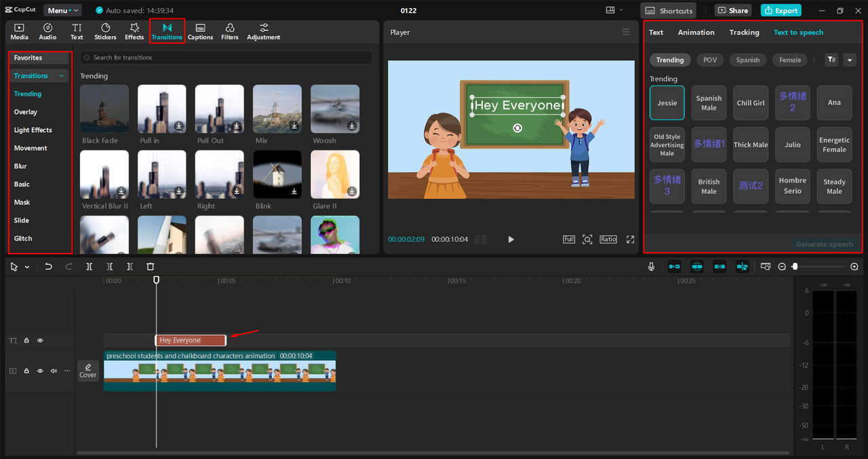Toggle clip linkage
Viewport: 868px width, 459px height.
pyautogui.click(x=719, y=266)
